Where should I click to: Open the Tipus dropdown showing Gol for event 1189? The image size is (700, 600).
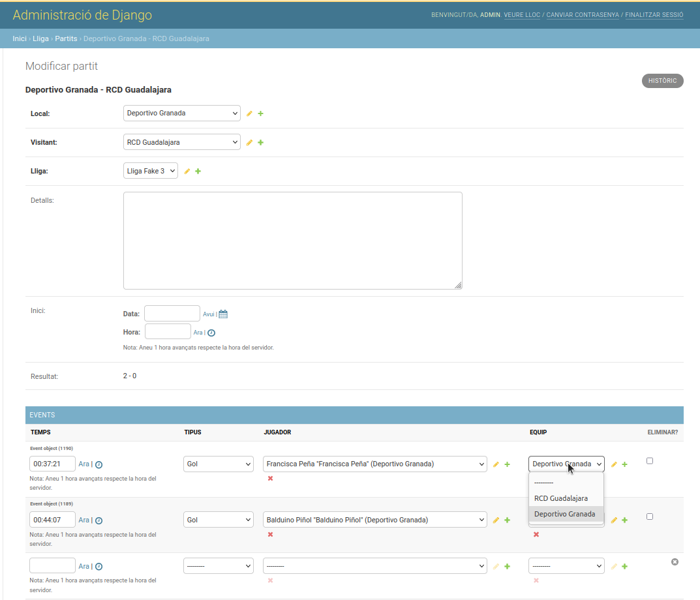(218, 519)
